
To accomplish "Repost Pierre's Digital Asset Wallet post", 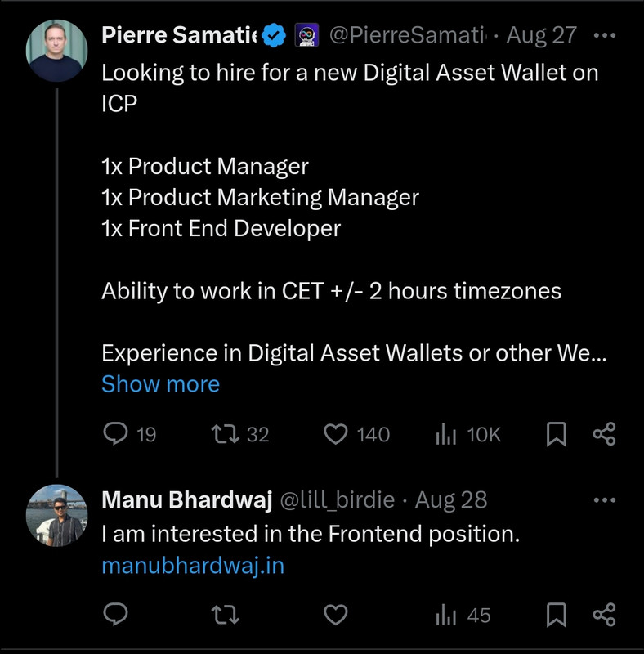I will (221, 434).
